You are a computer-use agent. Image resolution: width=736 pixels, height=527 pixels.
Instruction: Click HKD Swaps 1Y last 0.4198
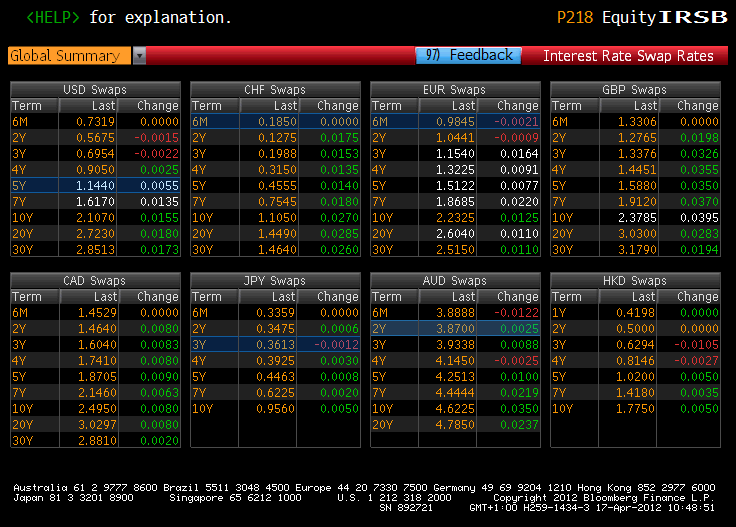(x=635, y=313)
